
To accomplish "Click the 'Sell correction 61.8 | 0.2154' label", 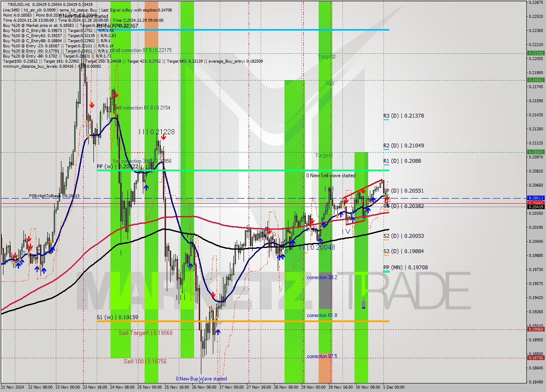I will click(142, 108).
